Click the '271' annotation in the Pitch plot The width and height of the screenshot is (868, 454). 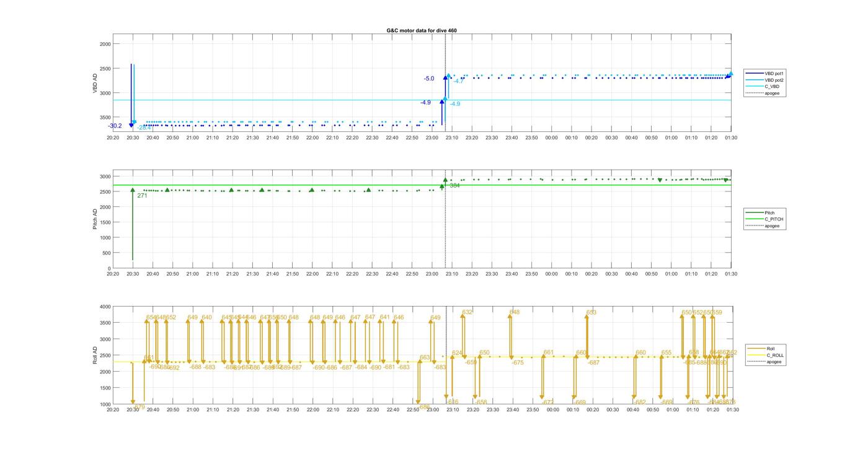tap(142, 196)
